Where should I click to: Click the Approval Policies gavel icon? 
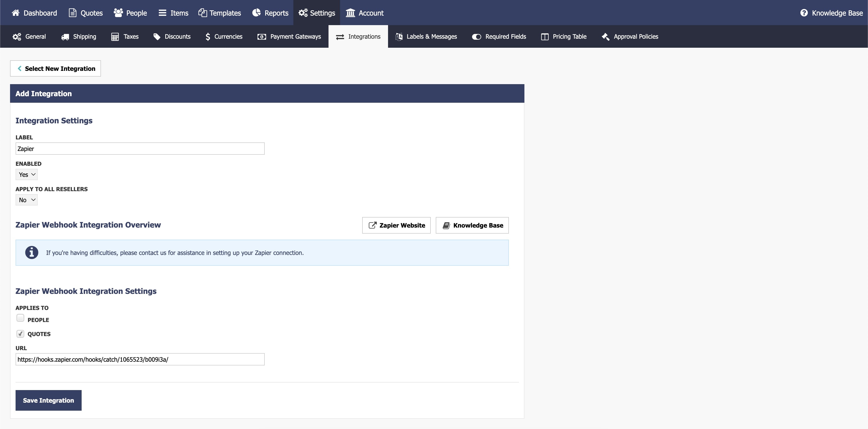[x=606, y=36]
